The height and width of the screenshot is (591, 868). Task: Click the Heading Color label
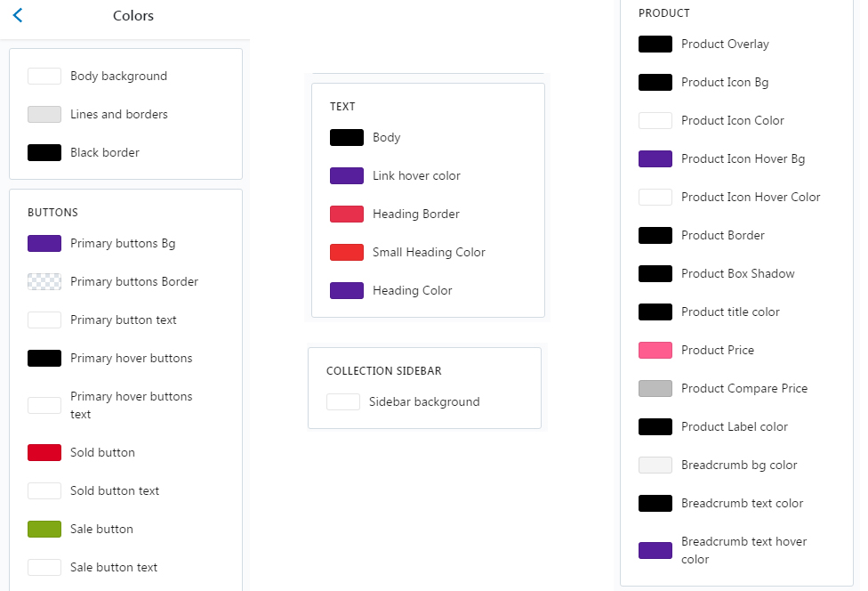(x=412, y=291)
